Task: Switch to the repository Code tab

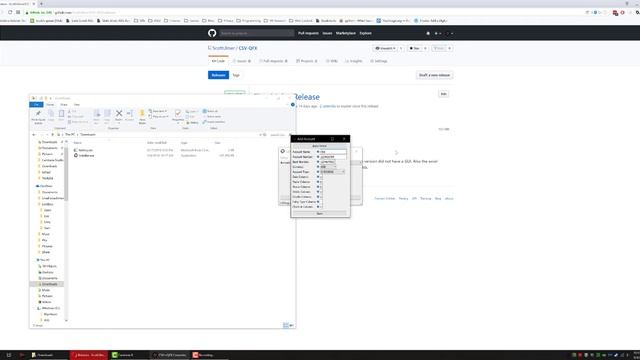Action: (x=218, y=61)
